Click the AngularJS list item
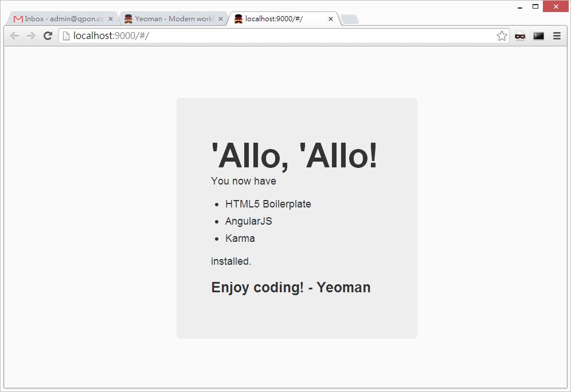Viewport: 571px width, 392px height. point(248,221)
